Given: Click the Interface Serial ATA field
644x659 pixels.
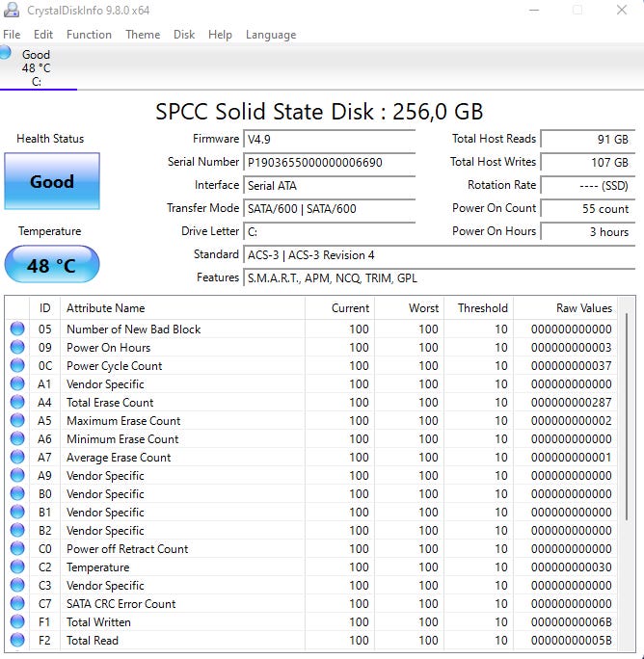Looking at the screenshot, I should click(330, 185).
